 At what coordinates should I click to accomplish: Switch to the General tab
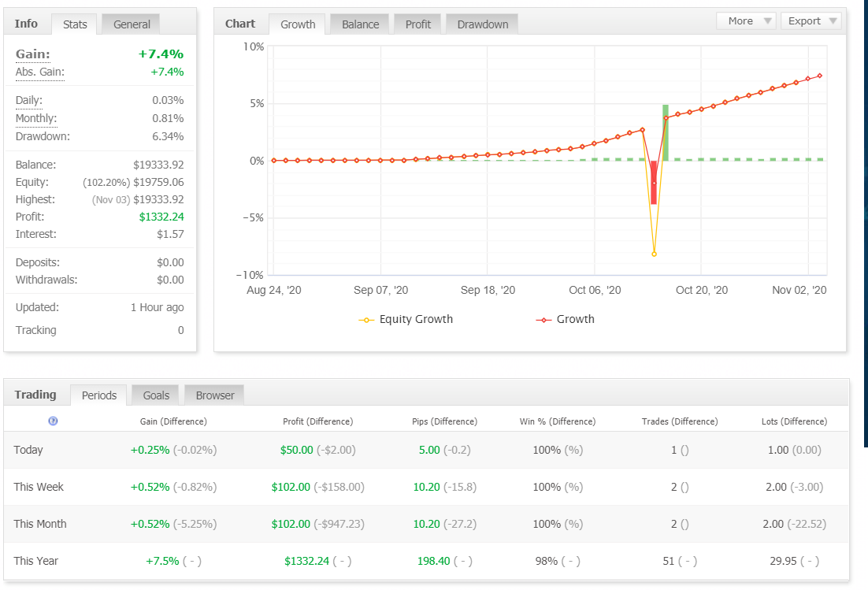tap(132, 24)
